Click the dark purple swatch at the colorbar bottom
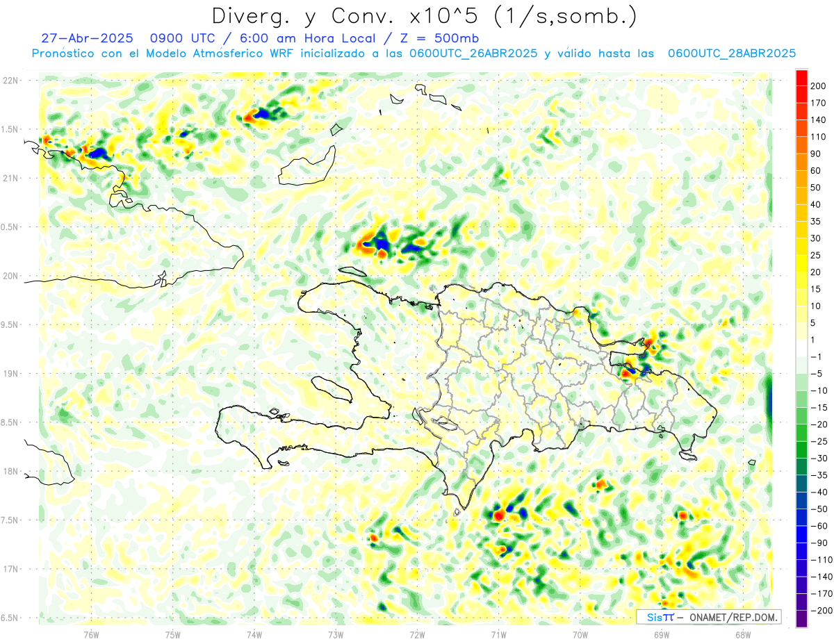The image size is (834, 644). click(801, 619)
